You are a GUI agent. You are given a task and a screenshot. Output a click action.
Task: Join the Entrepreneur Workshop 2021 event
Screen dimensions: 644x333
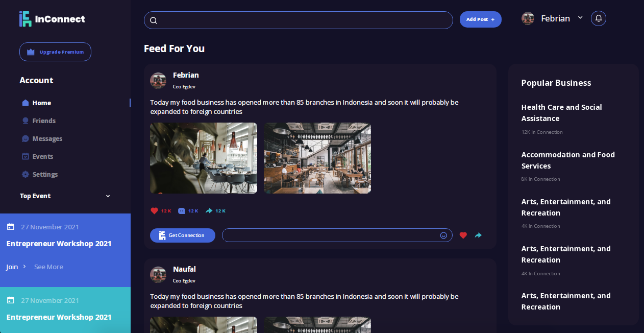click(12, 267)
